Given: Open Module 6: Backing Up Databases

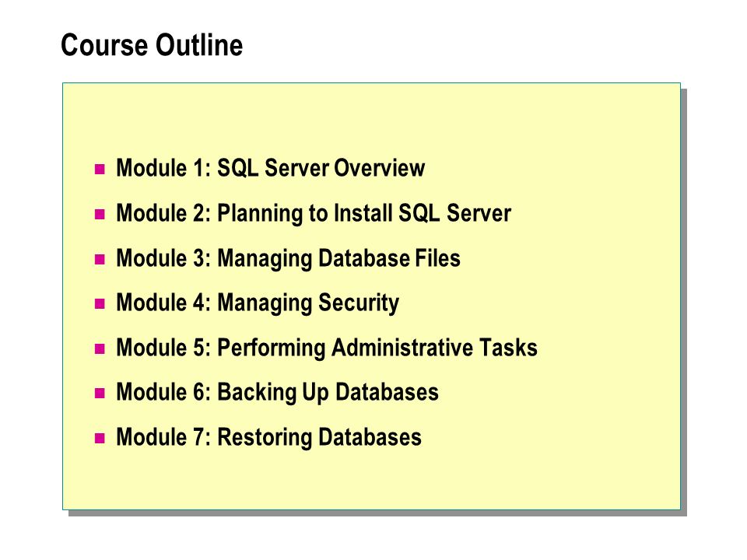Looking at the screenshot, I should pyautogui.click(x=277, y=392).
